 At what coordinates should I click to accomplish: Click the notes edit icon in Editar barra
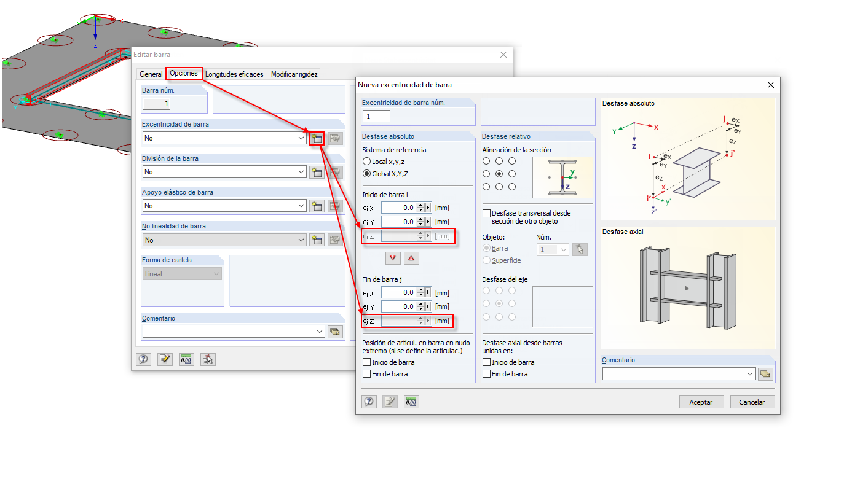[164, 359]
